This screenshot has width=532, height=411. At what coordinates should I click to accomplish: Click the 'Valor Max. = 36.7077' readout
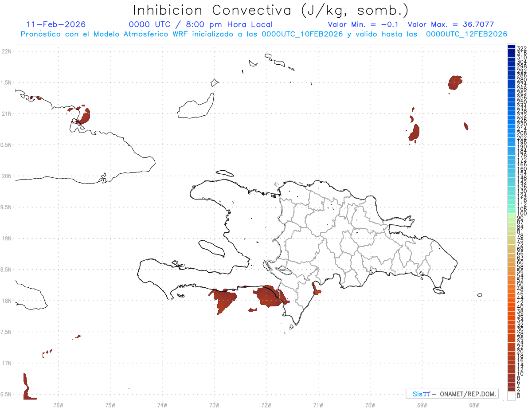(x=451, y=24)
